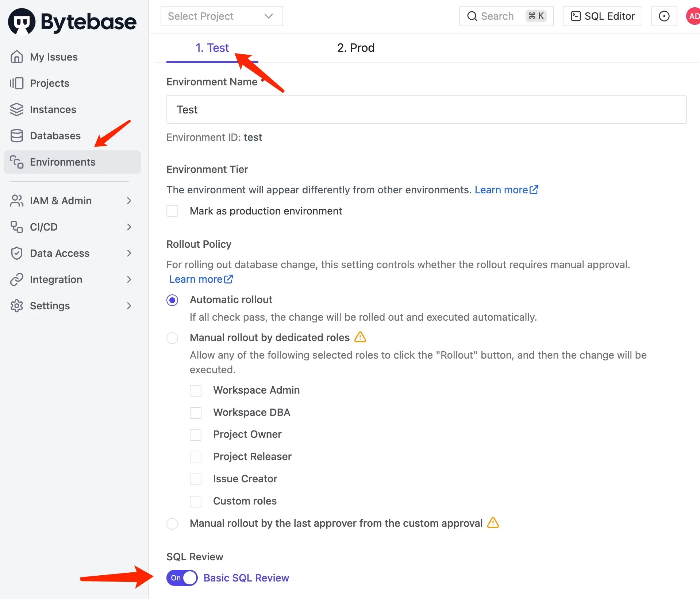The width and height of the screenshot is (700, 599).
Task: Turn off the SQL Review toggle
Action: pos(182,578)
